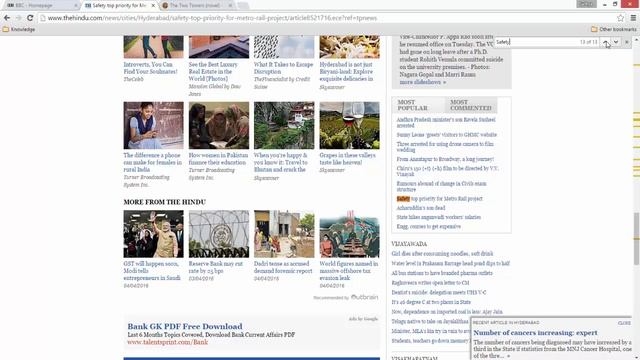Open World figures offshore tax leak thumbnail

[349, 234]
